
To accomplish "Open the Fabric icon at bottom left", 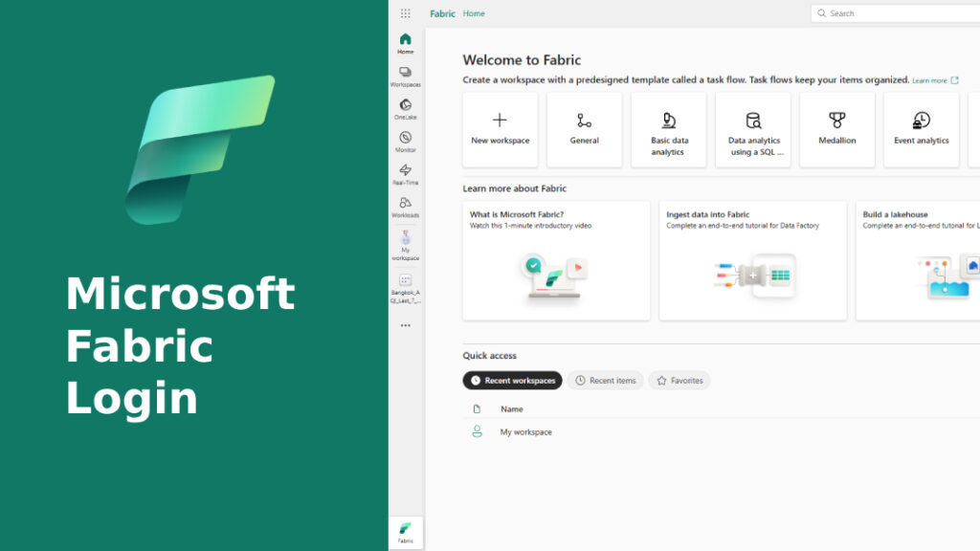I will click(405, 532).
